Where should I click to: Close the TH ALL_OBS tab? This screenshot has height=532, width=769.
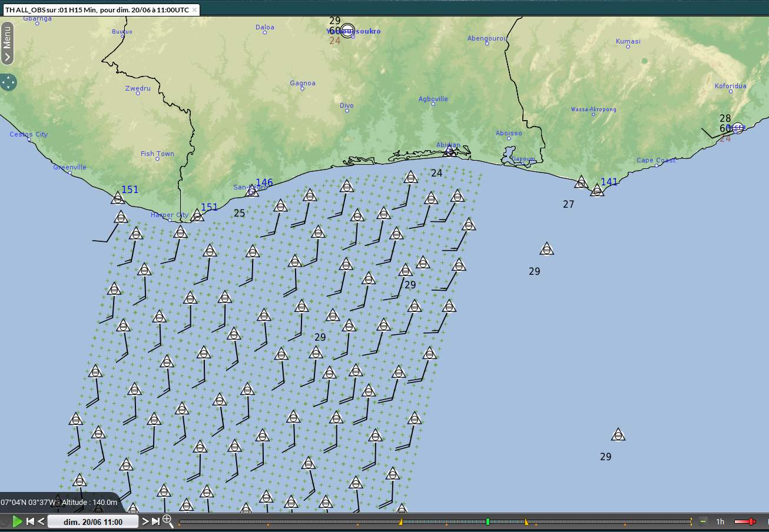(194, 10)
